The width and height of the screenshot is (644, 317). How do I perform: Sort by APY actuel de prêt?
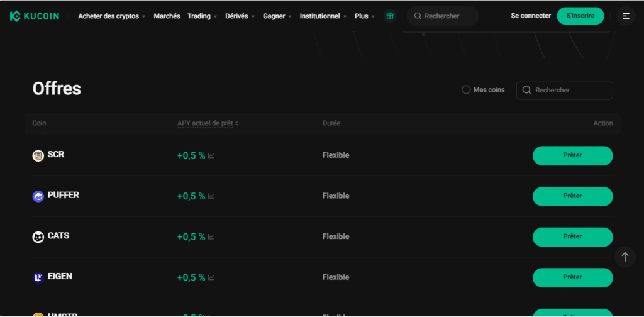point(208,123)
